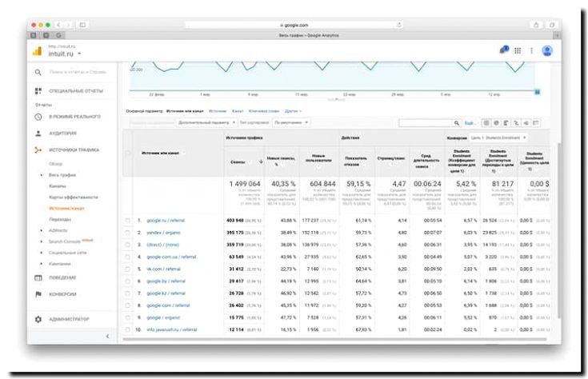Tick the checkbox for google.ru / referral
The image size is (588, 379).
point(128,220)
